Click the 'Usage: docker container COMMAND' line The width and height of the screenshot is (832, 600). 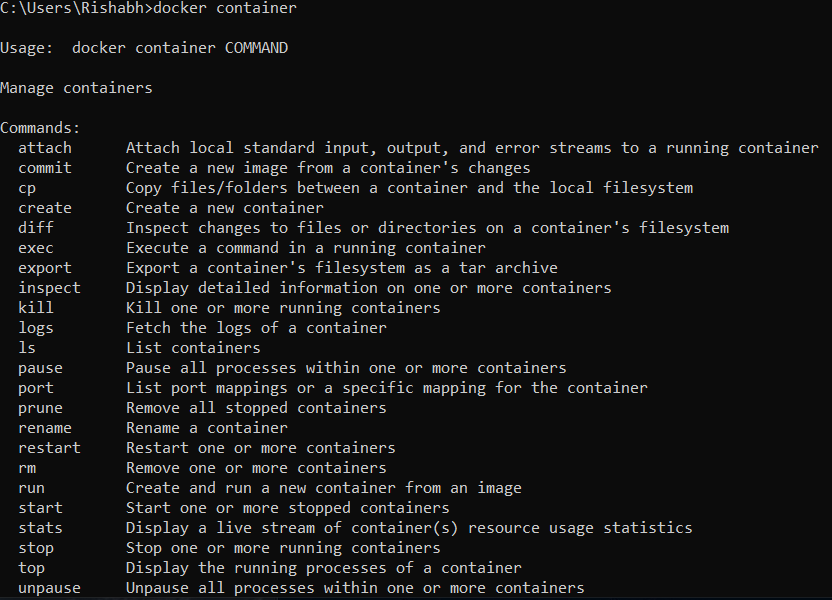(144, 48)
